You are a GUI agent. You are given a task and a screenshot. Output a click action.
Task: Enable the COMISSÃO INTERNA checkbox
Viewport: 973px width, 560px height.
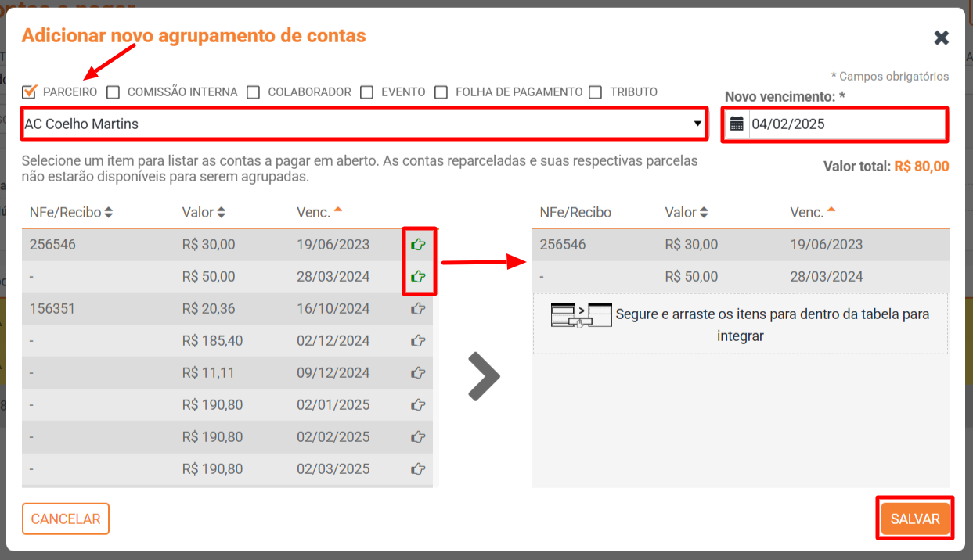point(114,92)
